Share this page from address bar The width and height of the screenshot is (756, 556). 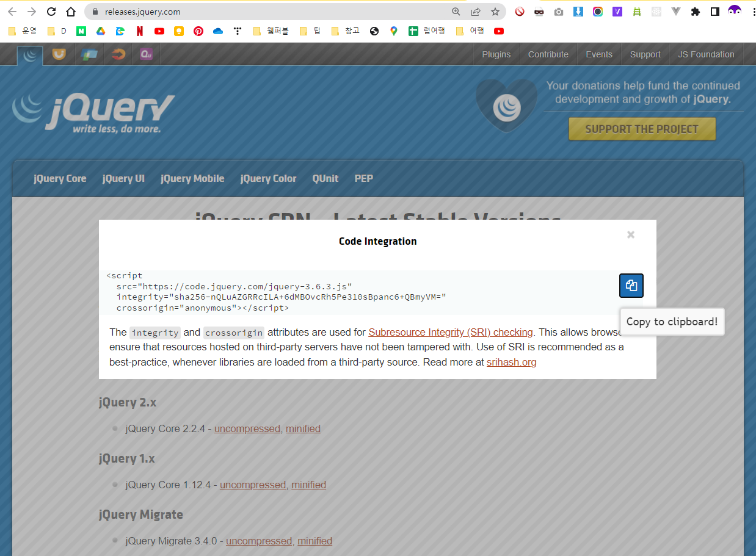pos(476,12)
